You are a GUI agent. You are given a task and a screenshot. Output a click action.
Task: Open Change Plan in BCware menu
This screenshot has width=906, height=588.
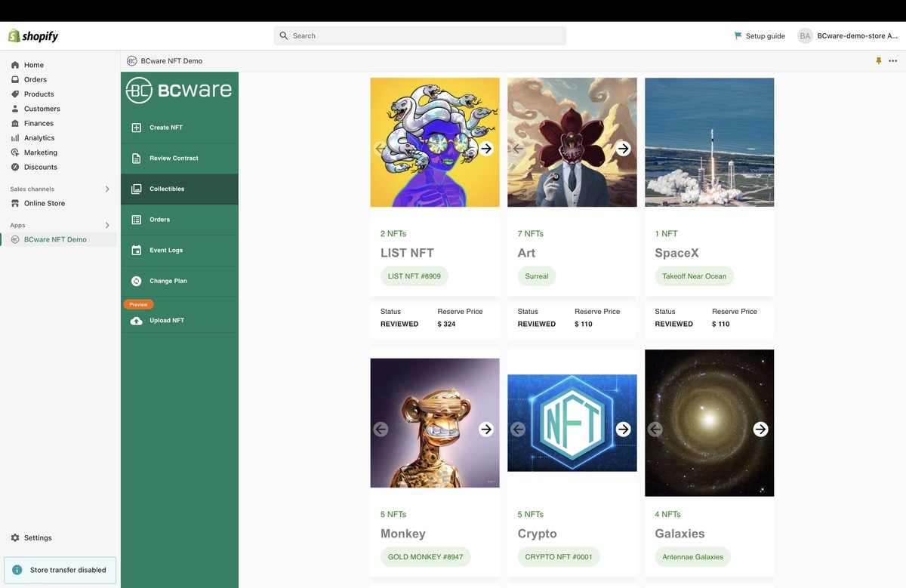[x=180, y=281]
